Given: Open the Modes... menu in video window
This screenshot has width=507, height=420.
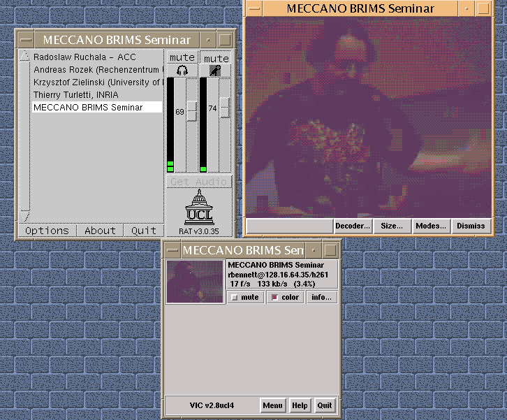Looking at the screenshot, I should coord(431,226).
